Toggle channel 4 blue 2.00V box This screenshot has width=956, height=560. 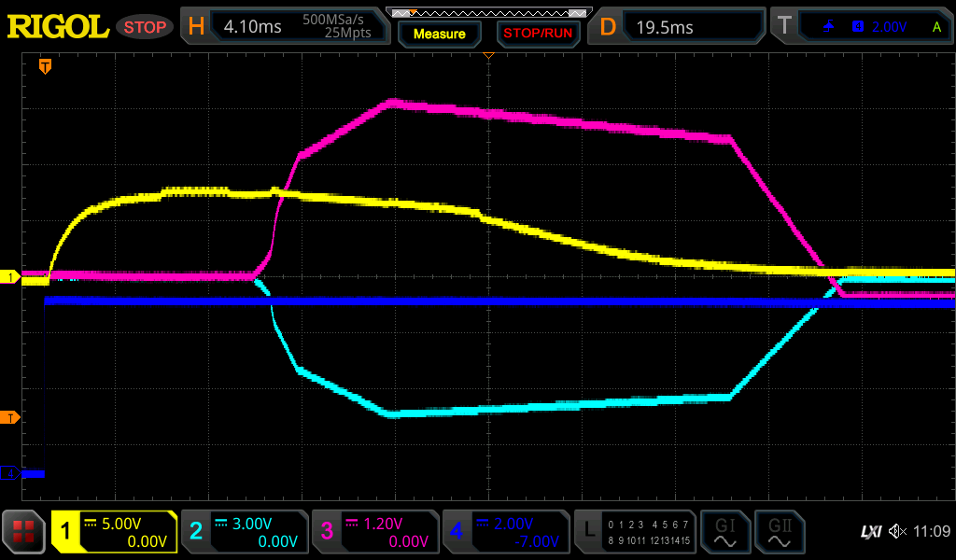(506, 532)
